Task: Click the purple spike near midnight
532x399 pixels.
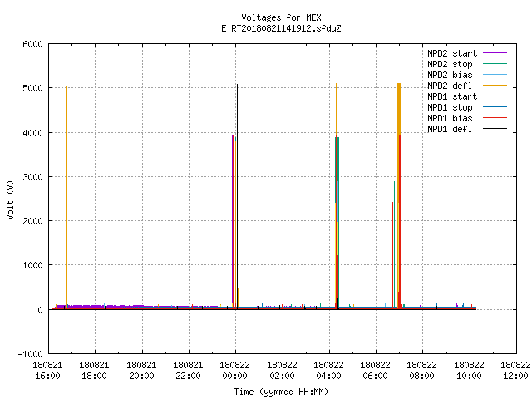Action: [x=232, y=219]
